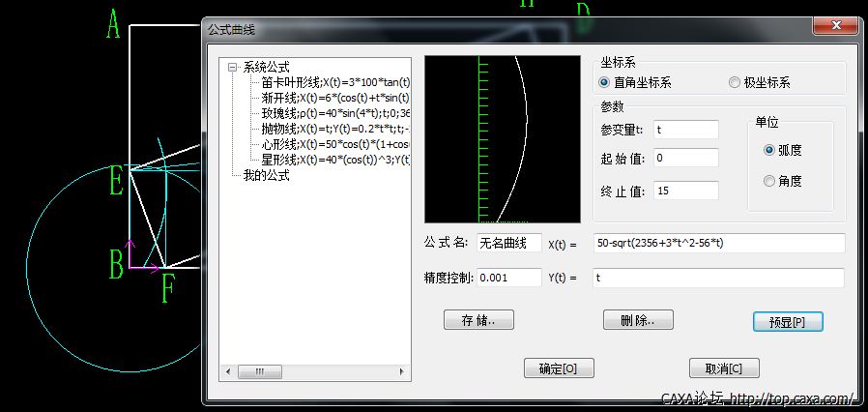The height and width of the screenshot is (412, 868).
Task: Collapse the 系统公式 tree node
Action: [232, 68]
